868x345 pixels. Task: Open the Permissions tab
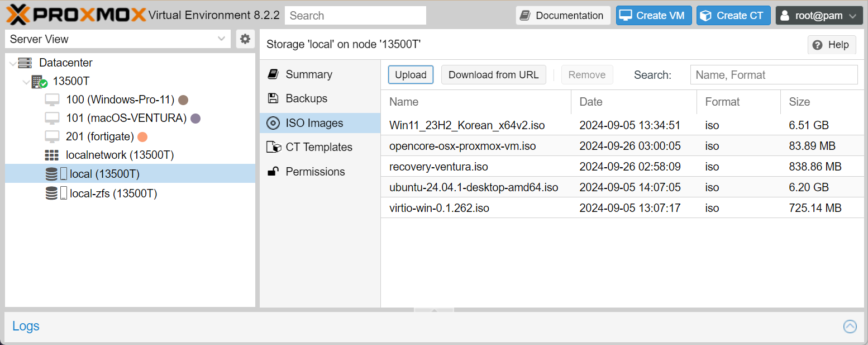[320, 172]
